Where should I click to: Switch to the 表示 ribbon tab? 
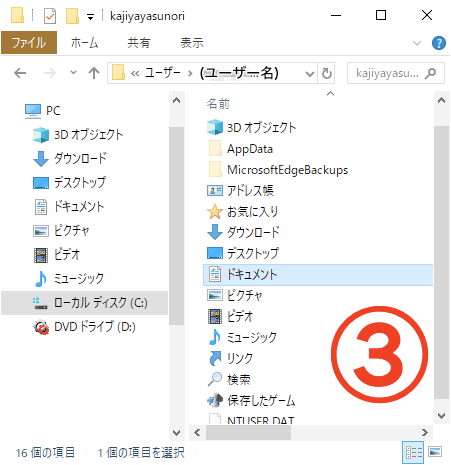(x=192, y=43)
